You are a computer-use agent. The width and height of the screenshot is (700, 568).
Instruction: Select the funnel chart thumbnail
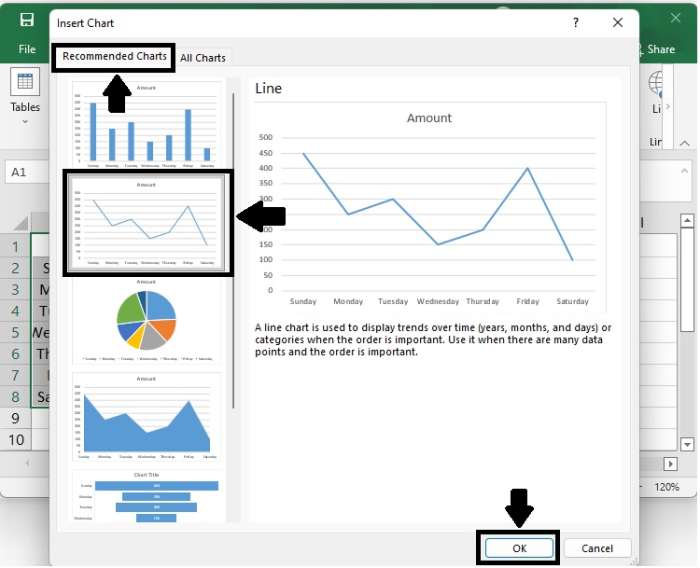click(146, 496)
